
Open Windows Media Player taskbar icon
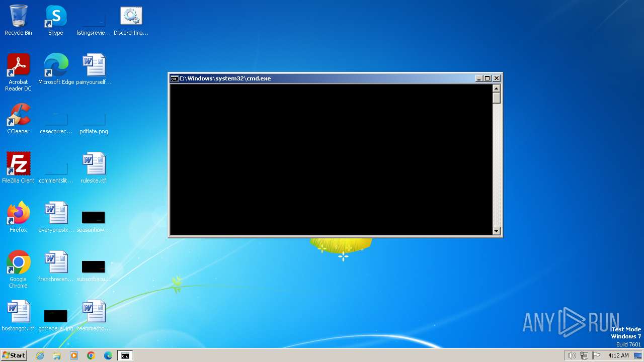(x=74, y=355)
